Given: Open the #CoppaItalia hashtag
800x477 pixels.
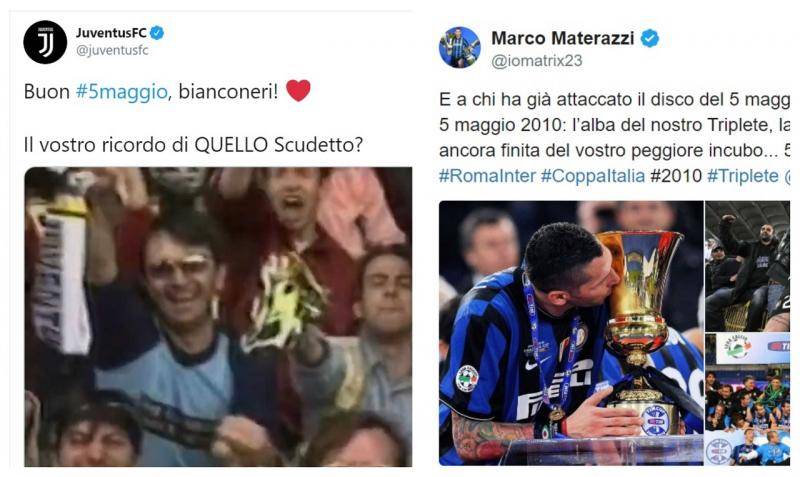Looking at the screenshot, I should (593, 176).
